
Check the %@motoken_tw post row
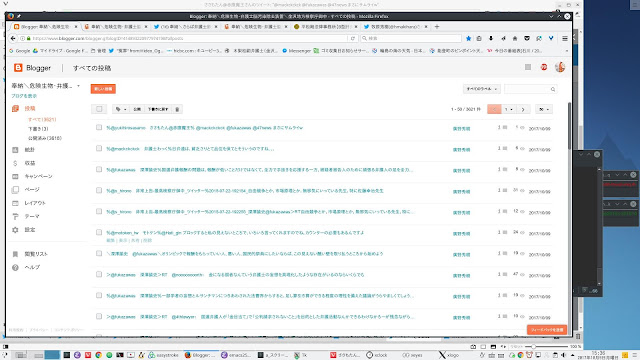coord(99,232)
